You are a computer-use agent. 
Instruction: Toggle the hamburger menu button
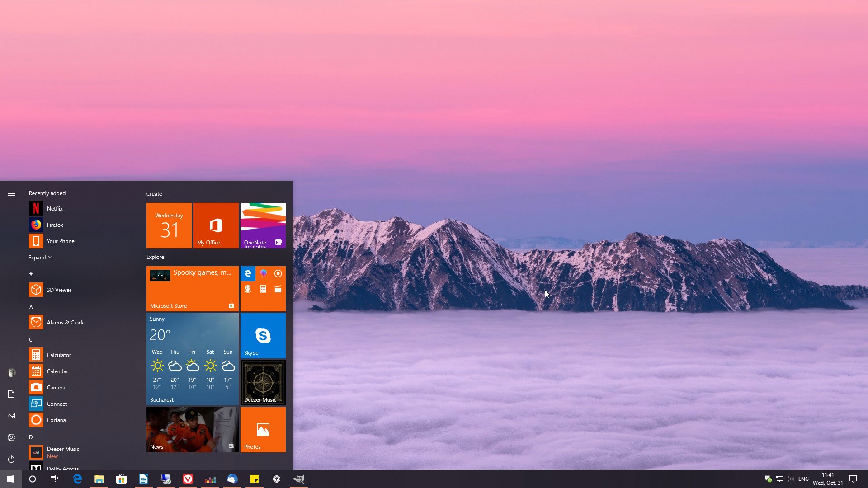pos(11,194)
